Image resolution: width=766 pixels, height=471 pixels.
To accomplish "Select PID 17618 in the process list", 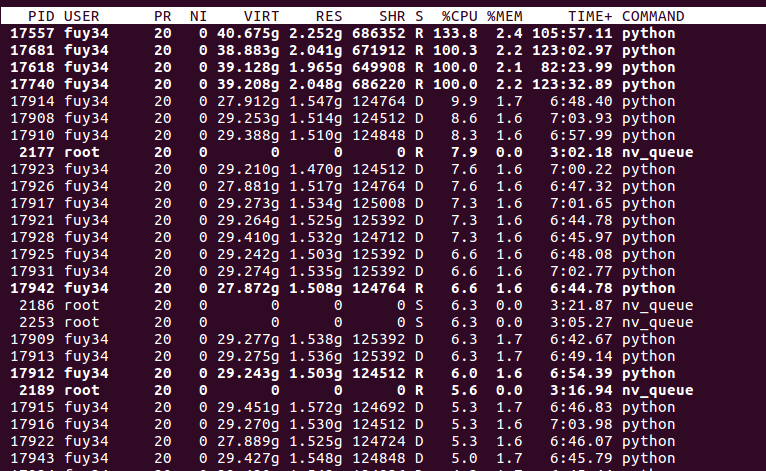I will coord(32,67).
